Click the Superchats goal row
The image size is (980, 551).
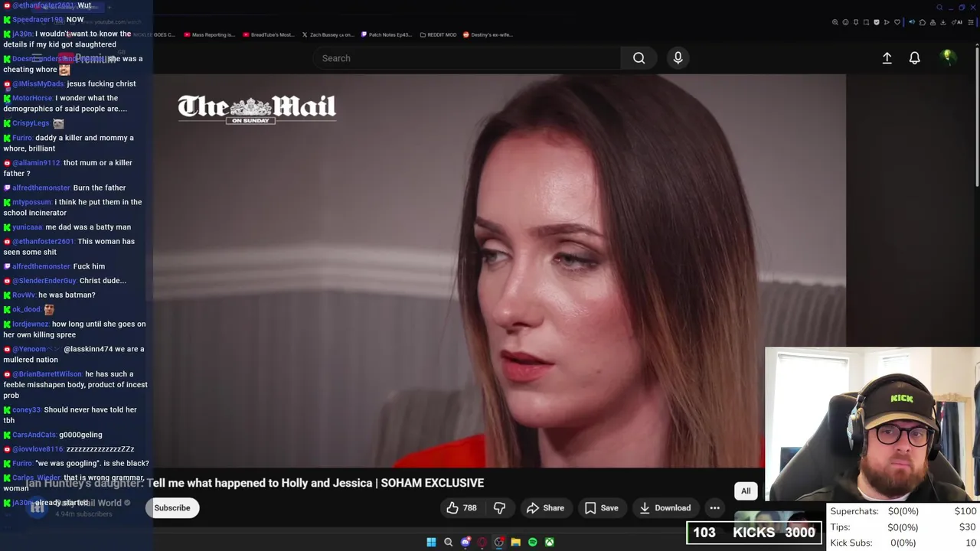(903, 511)
